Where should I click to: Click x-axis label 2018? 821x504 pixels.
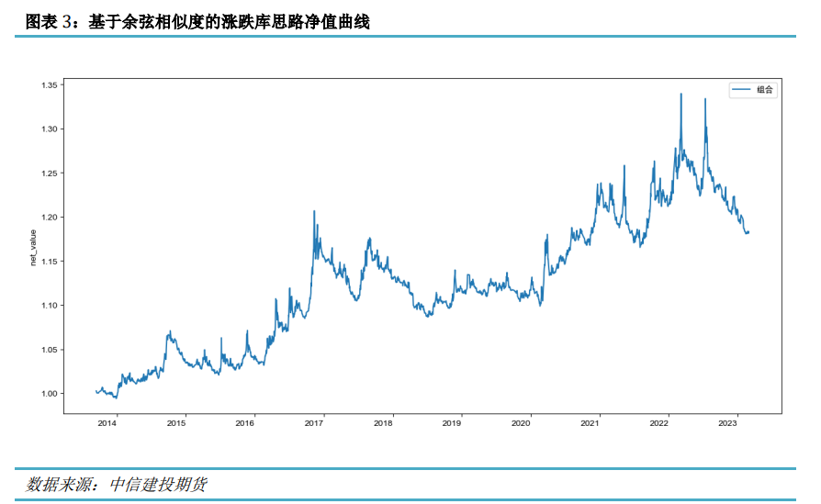383,423
